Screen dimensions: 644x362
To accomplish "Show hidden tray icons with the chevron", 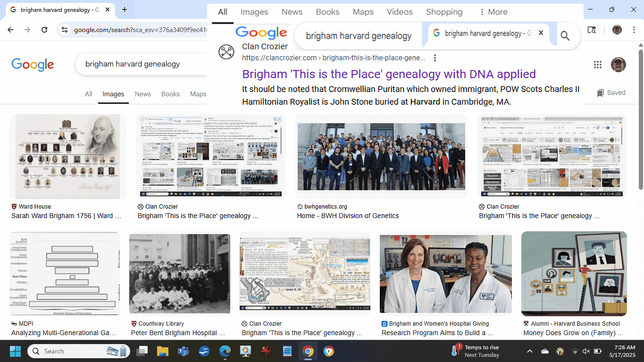I will pos(529,352).
